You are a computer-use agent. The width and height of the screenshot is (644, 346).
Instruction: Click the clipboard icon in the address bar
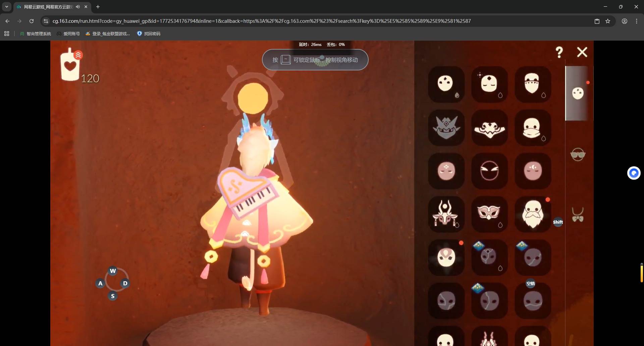(x=597, y=21)
